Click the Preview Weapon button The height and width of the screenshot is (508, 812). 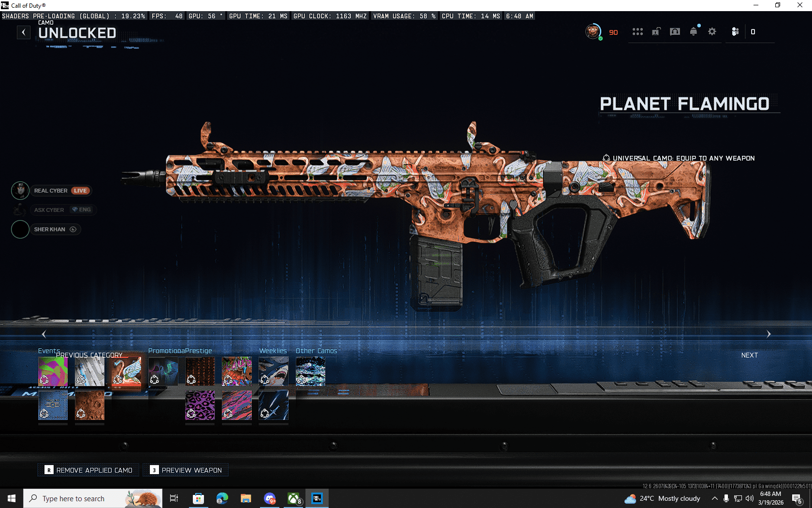tap(186, 470)
